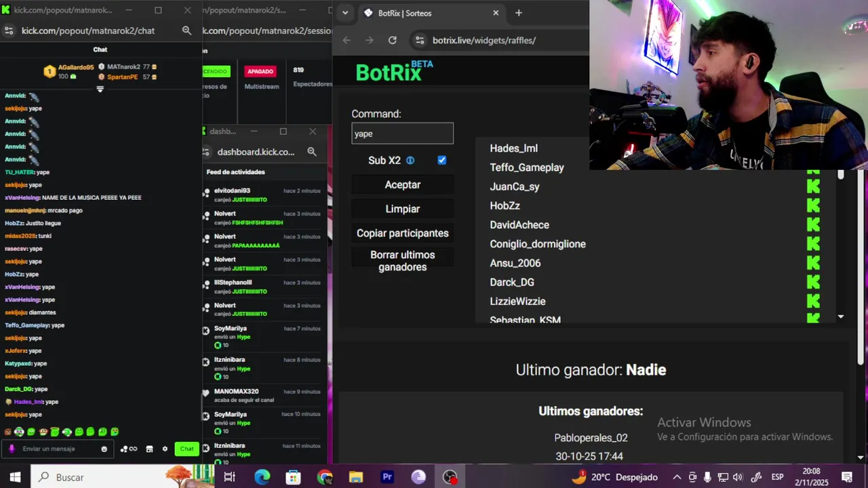
Task: Click the BotRix BETA logo
Action: click(394, 72)
